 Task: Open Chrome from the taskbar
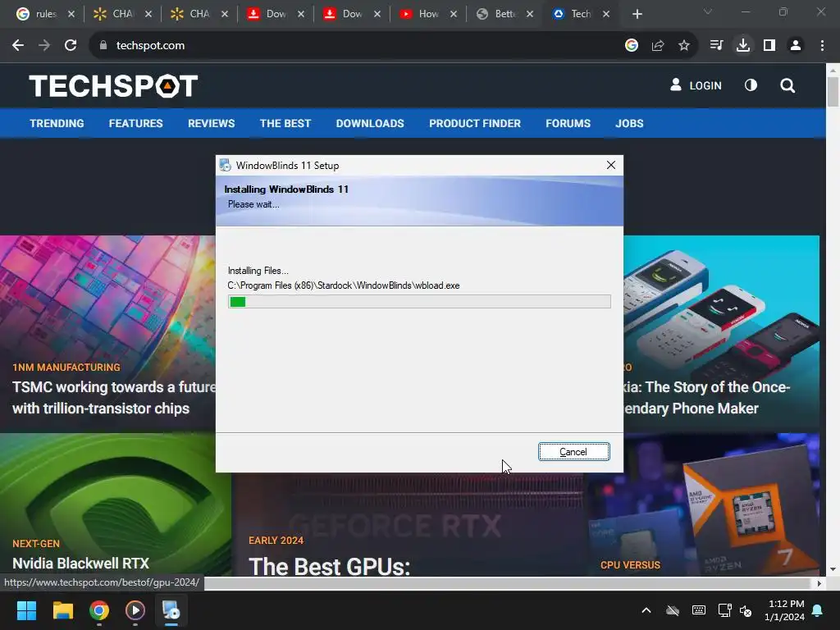[x=99, y=610]
